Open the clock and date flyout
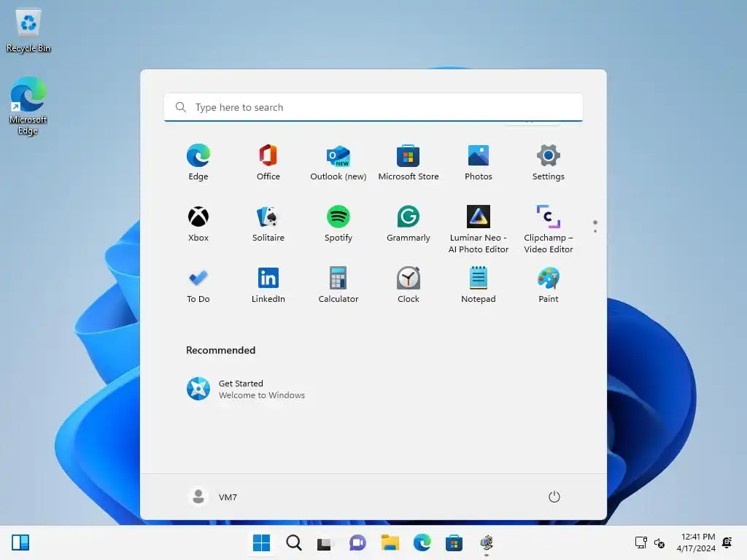This screenshot has height=560, width=747. pos(695,542)
